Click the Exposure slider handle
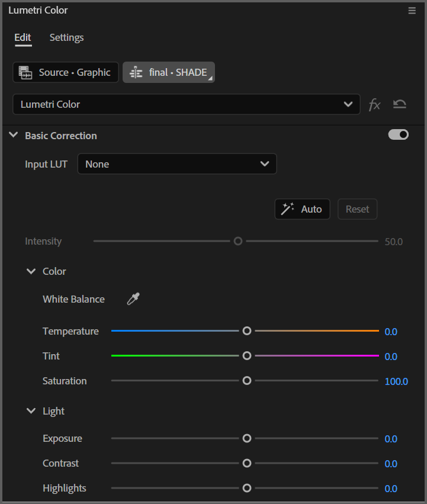Image resolution: width=427 pixels, height=504 pixels. point(247,438)
